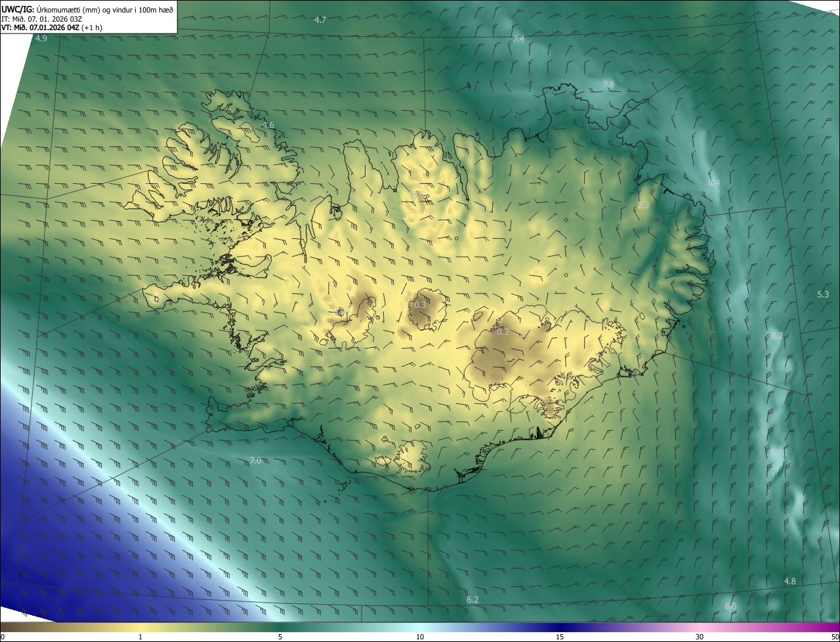Click the 5.3 value label on the map
This screenshot has height=642, width=840.
pyautogui.click(x=823, y=295)
